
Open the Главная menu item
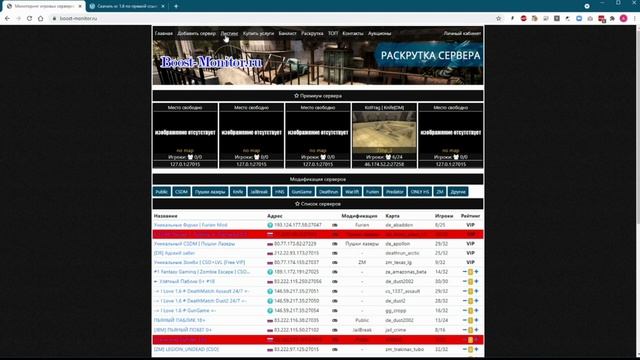(x=164, y=33)
